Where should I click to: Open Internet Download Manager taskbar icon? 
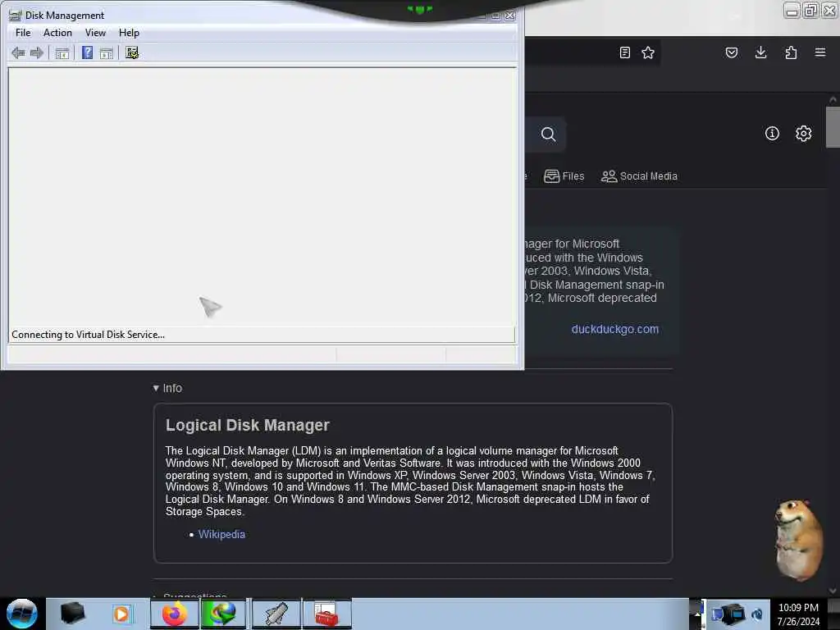coord(223,614)
